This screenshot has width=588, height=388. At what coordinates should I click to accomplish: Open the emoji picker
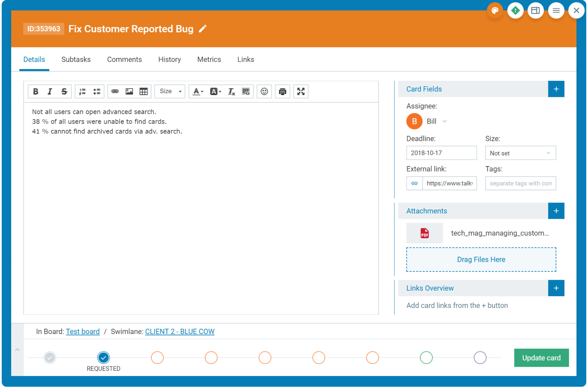pyautogui.click(x=264, y=91)
